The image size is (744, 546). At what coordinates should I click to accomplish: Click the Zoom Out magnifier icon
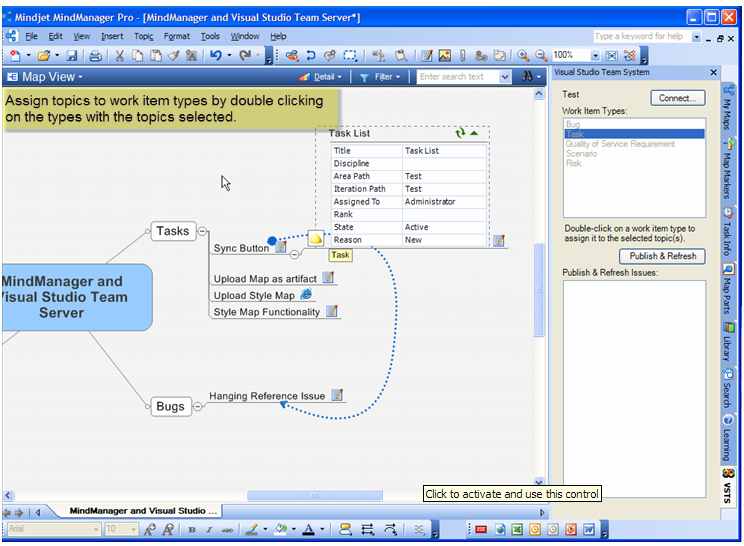(x=541, y=56)
